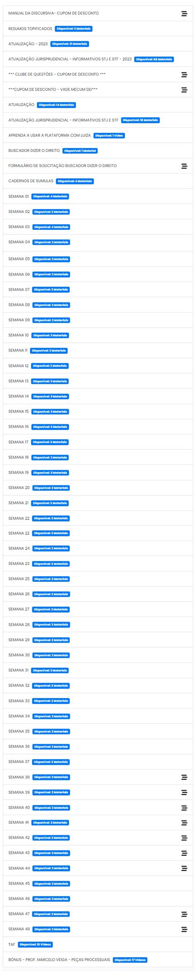Expand Semana 01 materials list
The height and width of the screenshot is (980, 196).
point(98,196)
